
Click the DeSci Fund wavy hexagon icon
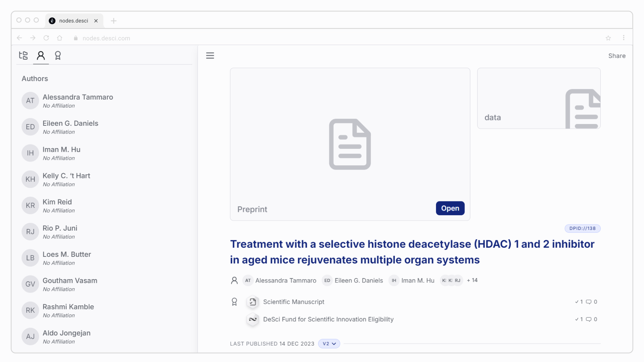point(253,319)
